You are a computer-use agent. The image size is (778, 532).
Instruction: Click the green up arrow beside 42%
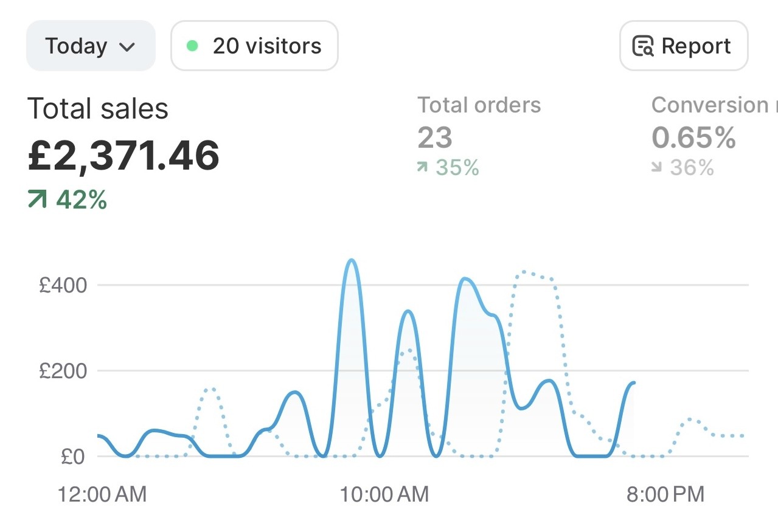[37, 199]
